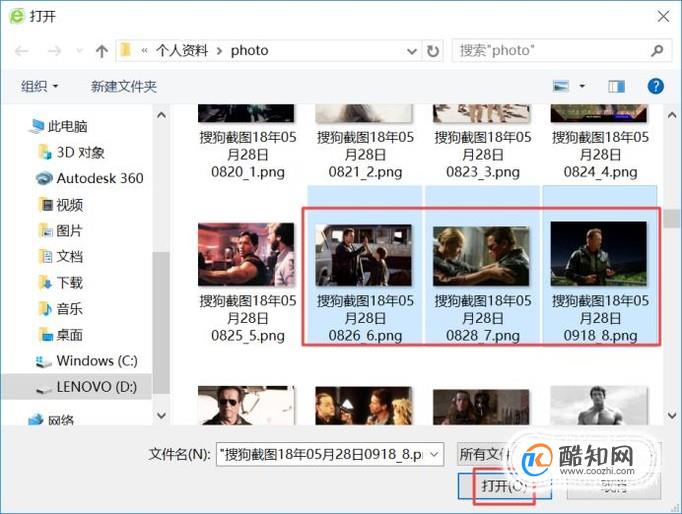Click the 下载 arrow folder icon

click(x=45, y=283)
